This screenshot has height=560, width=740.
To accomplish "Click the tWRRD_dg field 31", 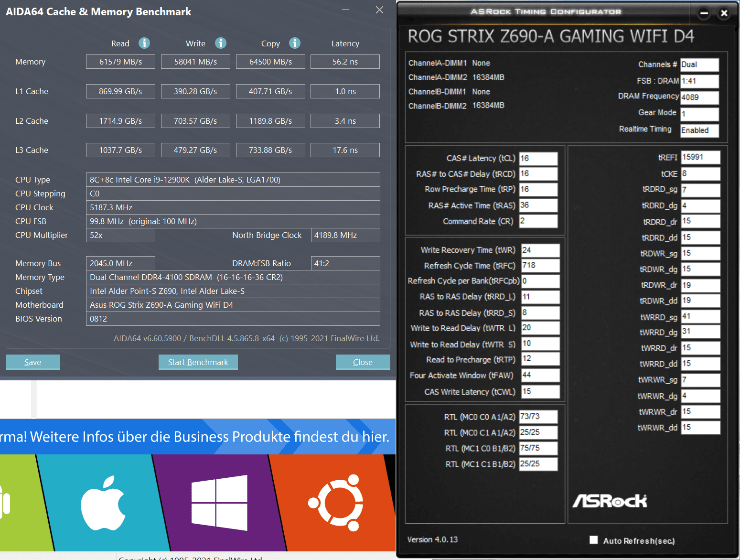I will 701,332.
